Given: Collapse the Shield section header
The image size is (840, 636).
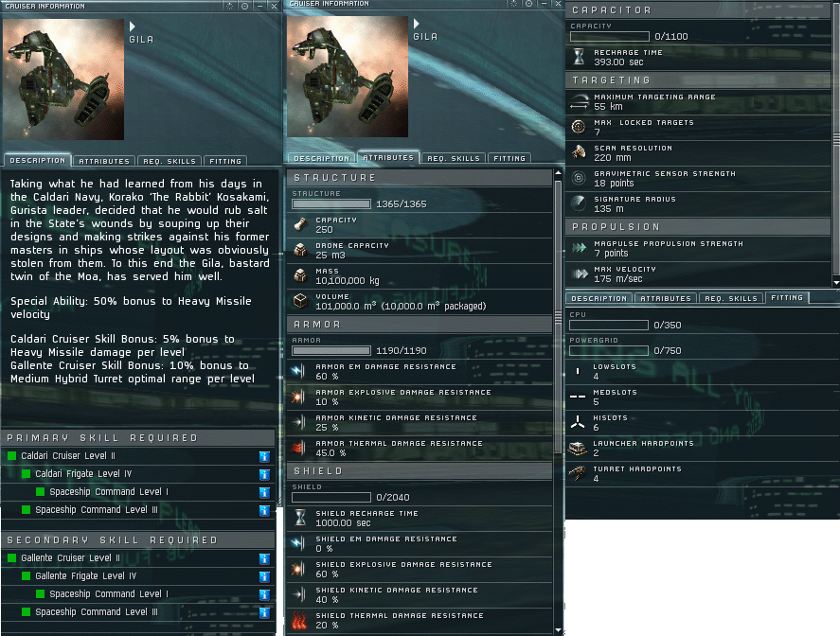Looking at the screenshot, I should click(x=420, y=471).
